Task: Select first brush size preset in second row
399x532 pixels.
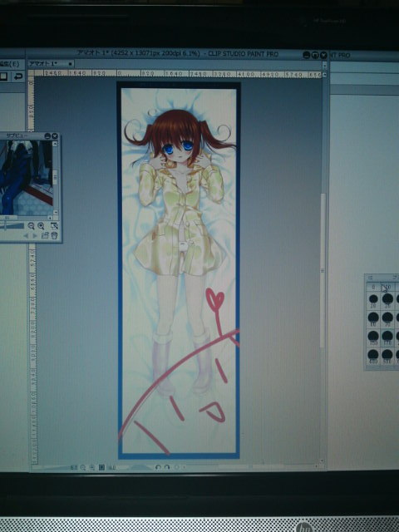Action: (x=373, y=319)
